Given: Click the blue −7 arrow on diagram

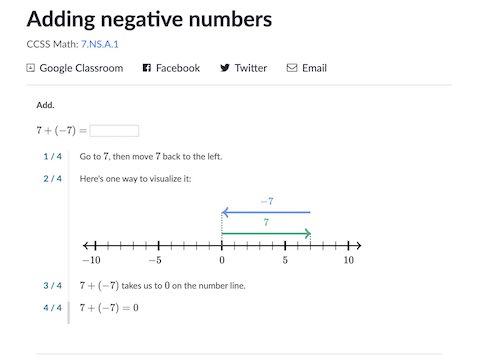Looking at the screenshot, I should point(266,212).
